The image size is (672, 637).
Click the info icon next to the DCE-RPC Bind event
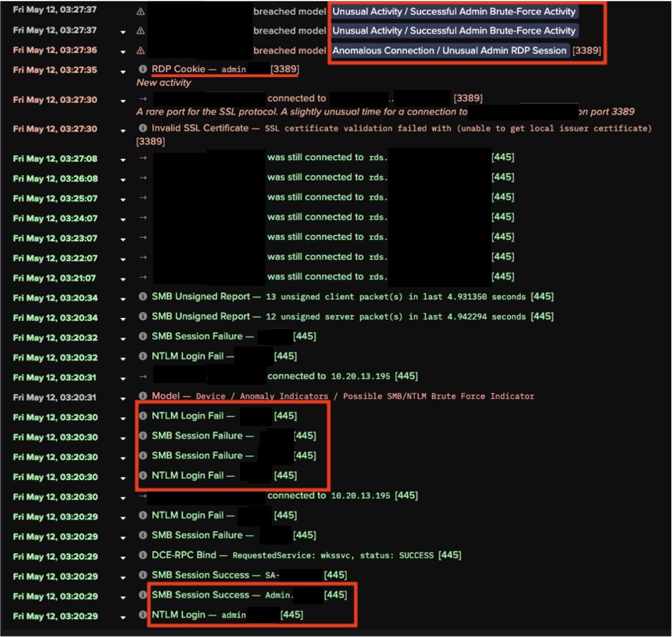[142, 555]
